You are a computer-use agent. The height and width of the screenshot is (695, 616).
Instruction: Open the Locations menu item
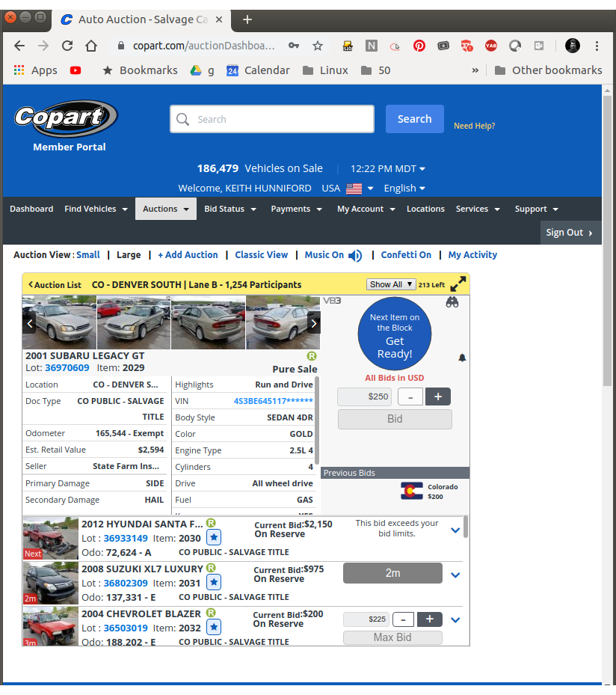(x=425, y=209)
